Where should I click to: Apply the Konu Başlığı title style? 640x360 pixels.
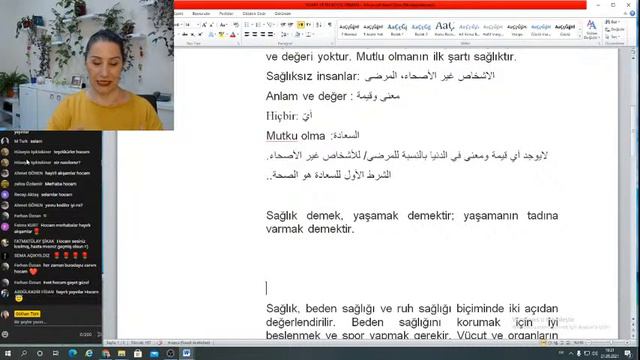(x=445, y=29)
